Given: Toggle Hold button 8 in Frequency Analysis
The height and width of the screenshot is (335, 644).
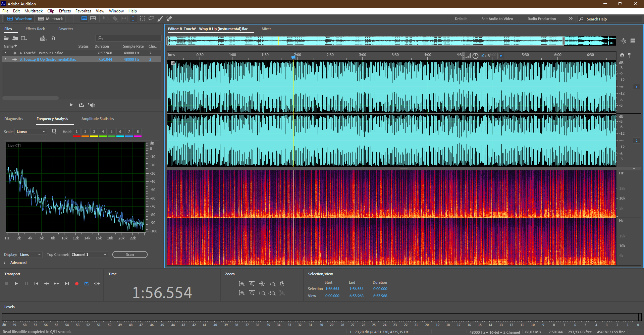Looking at the screenshot, I should pos(138,131).
